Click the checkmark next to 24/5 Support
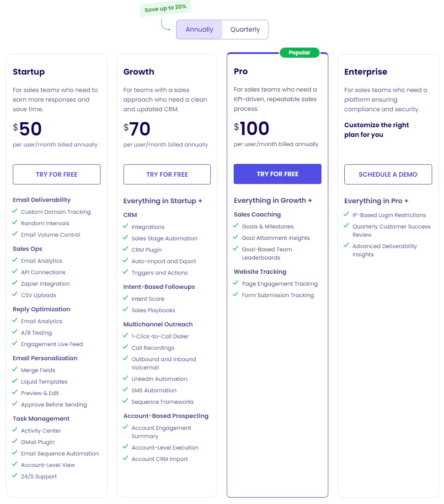 [15, 476]
